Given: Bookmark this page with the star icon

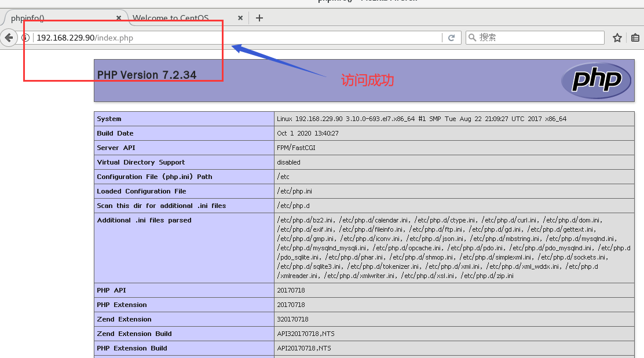Looking at the screenshot, I should click(x=617, y=38).
